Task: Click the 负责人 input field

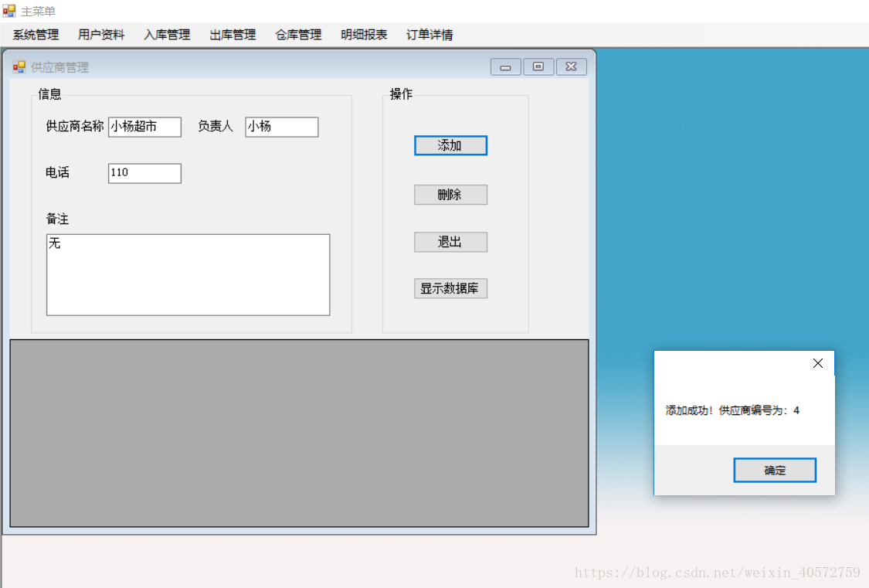Action: pos(281,127)
